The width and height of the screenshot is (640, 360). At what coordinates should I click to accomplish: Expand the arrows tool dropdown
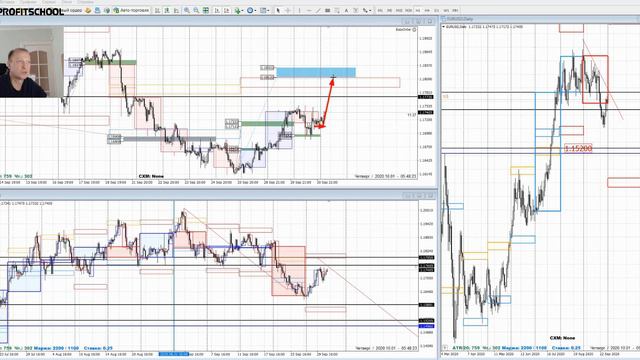370,10
